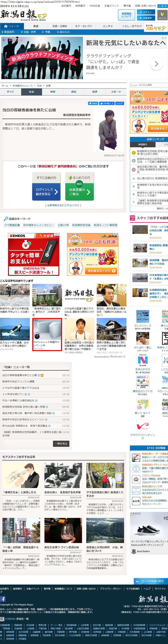Image resolution: width=168 pixels, height=644 pixels.
Task: Select the 地域 category tab
Action: 52,92
